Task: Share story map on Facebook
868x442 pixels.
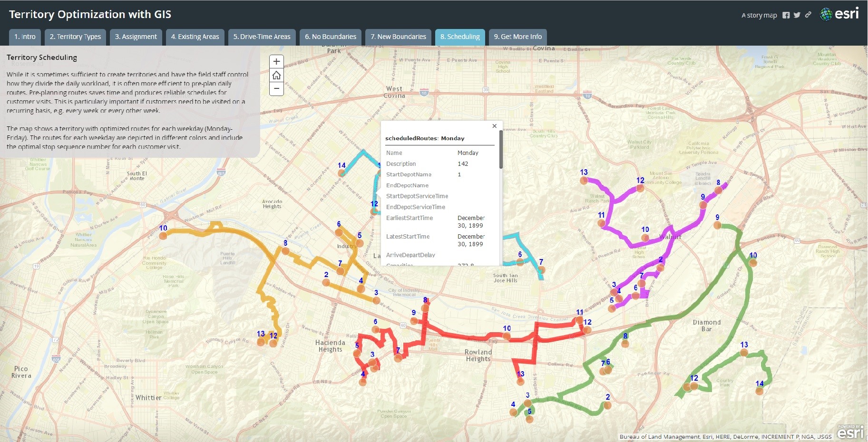Action: [x=786, y=15]
